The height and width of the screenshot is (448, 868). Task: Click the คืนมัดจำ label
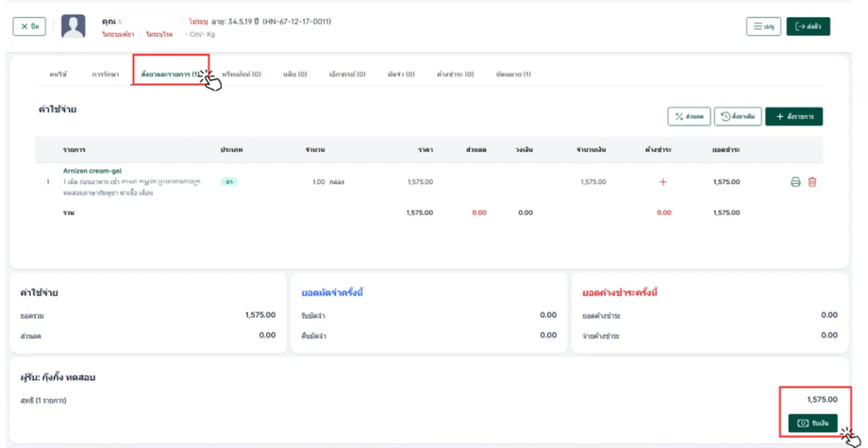coord(314,336)
